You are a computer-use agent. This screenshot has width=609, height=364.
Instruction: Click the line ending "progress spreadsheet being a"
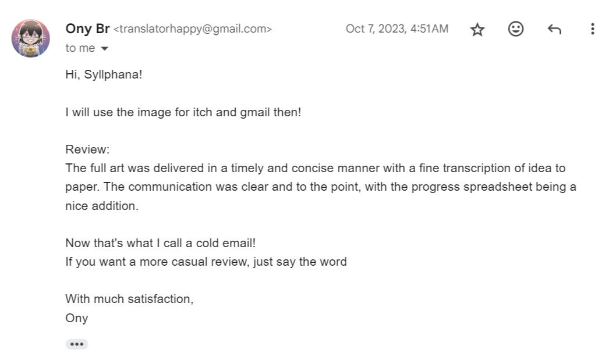pos(320,187)
